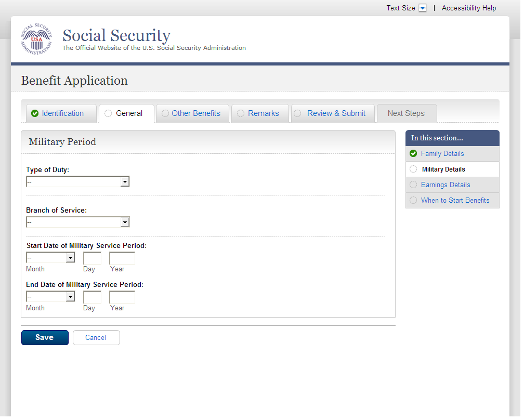Image resolution: width=524 pixels, height=420 pixels.
Task: Click the status circle beside Earnings Details
Action: coord(413,185)
